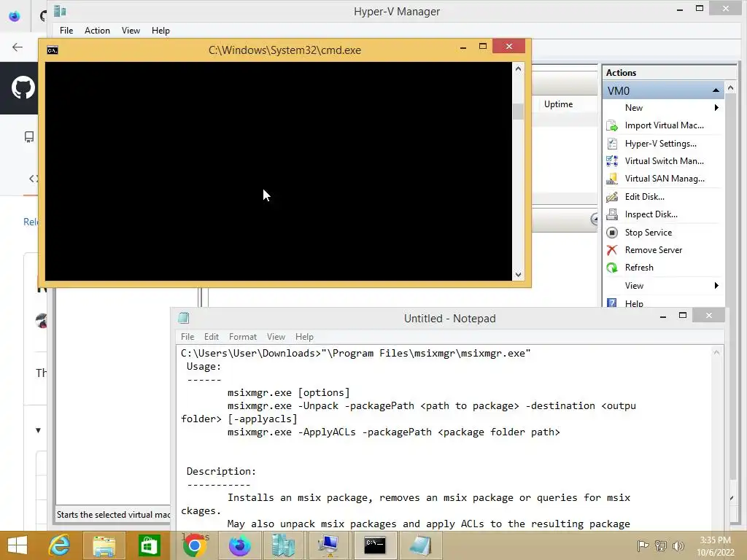Maximize the cmd.exe window
Viewport: 747px width, 560px height.
[483, 46]
